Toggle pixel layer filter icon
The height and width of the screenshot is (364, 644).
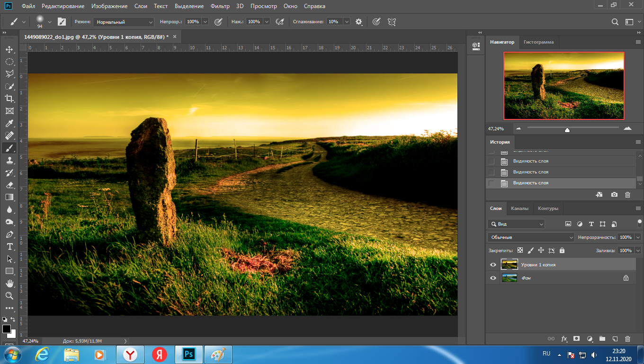(568, 224)
